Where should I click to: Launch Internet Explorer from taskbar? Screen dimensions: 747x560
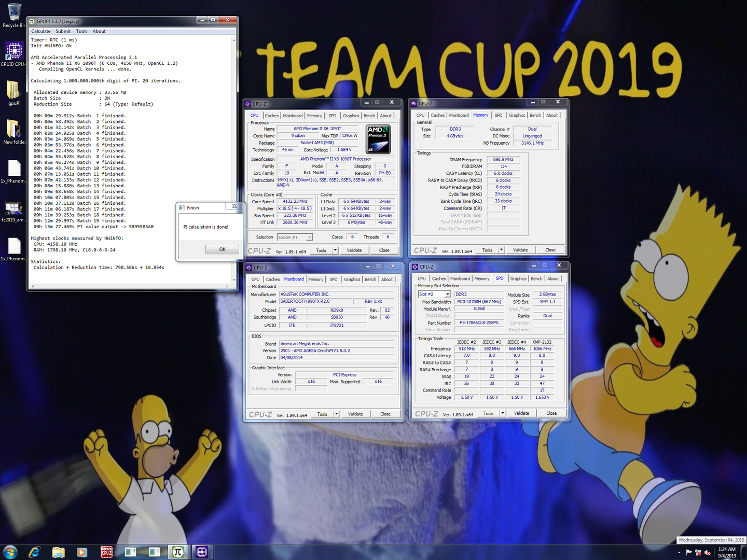coord(34,552)
